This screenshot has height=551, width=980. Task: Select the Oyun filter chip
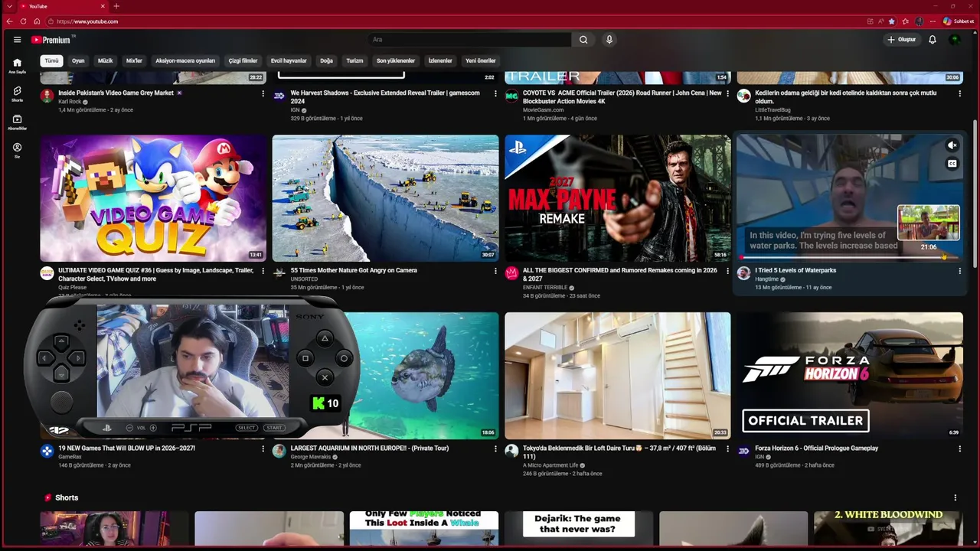(x=78, y=60)
